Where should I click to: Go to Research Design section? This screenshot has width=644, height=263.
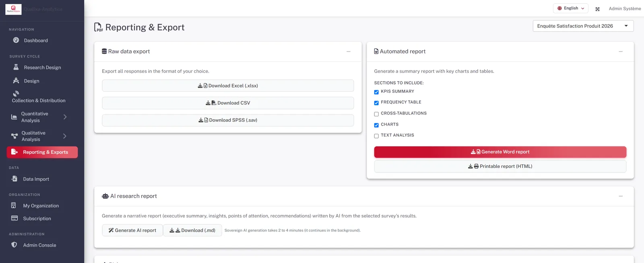(42, 67)
